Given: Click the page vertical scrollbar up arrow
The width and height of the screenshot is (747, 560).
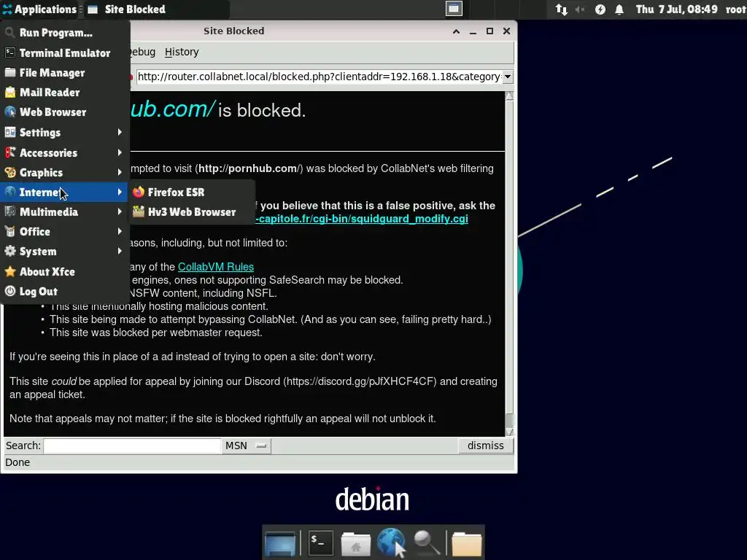Looking at the screenshot, I should 509,97.
